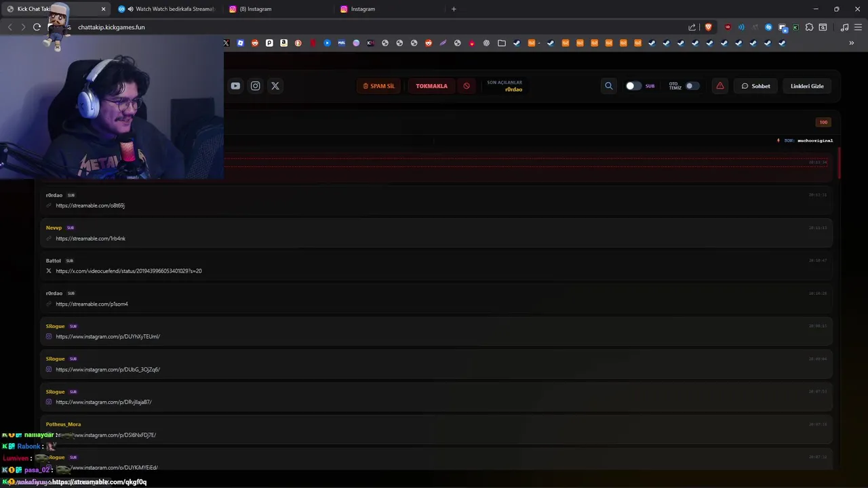Screen dimensions: 868x488
Task: Click the browser back arrow
Action: tap(9, 27)
